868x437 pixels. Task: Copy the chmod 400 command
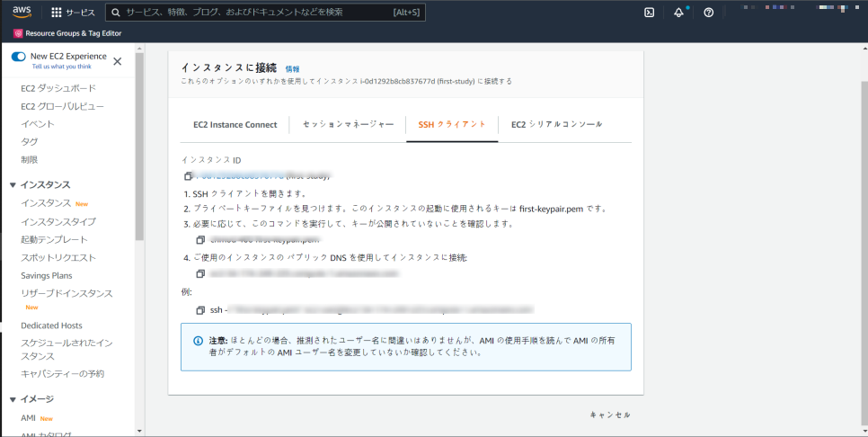[200, 240]
